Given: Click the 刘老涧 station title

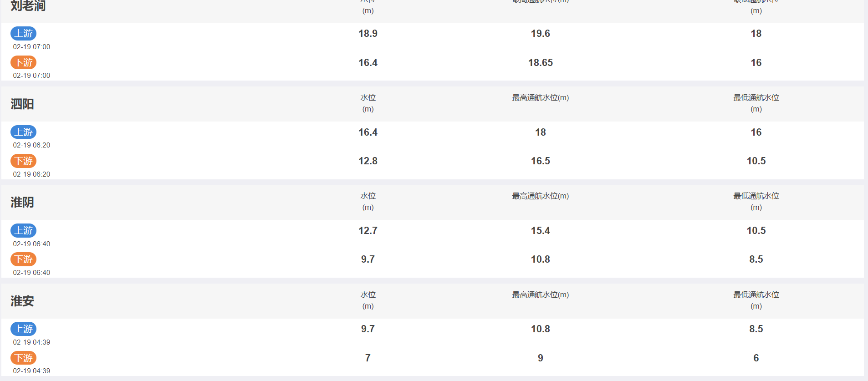Looking at the screenshot, I should (28, 6).
